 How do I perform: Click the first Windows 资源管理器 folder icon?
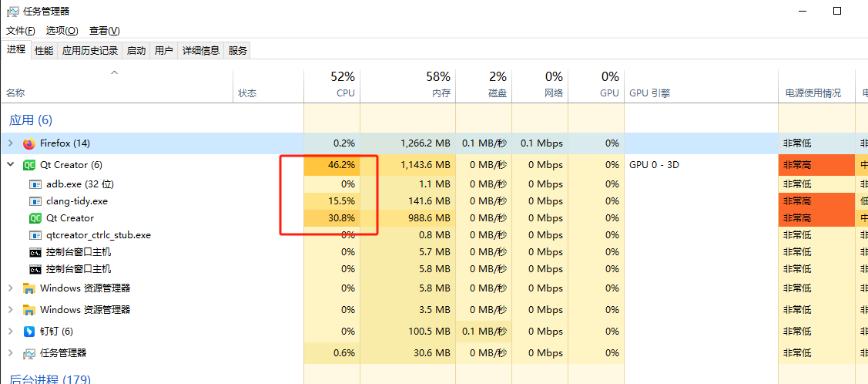(x=28, y=288)
